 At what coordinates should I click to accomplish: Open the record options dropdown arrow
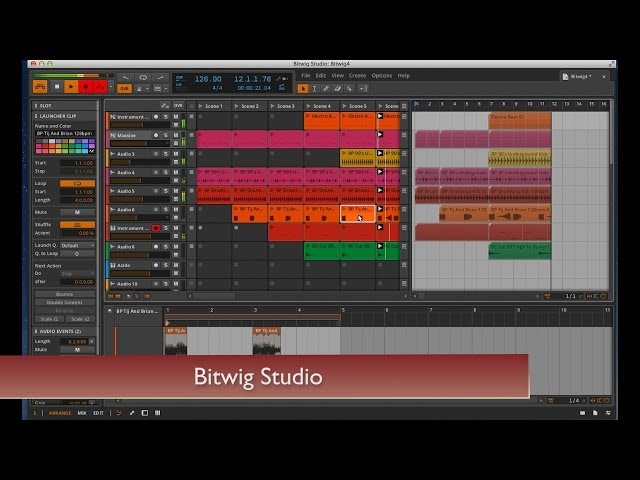[110, 87]
